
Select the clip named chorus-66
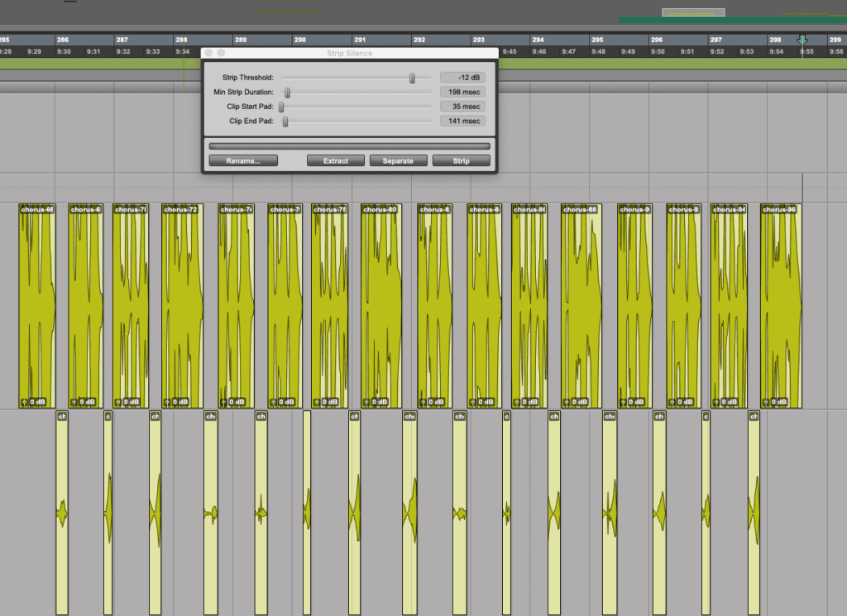(37, 306)
